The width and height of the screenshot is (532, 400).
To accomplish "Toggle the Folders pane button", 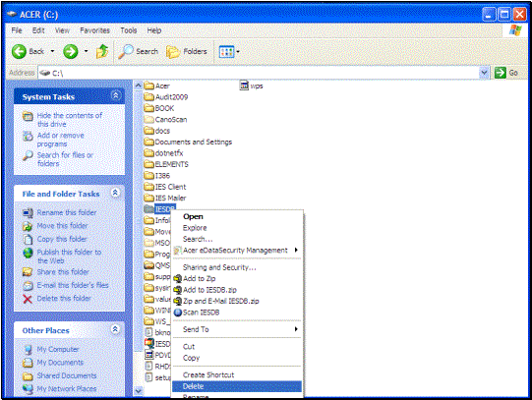I will [187, 51].
